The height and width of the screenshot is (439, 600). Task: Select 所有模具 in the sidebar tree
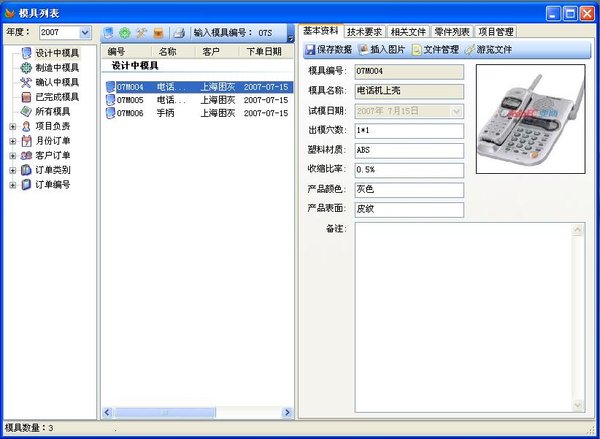click(x=53, y=111)
